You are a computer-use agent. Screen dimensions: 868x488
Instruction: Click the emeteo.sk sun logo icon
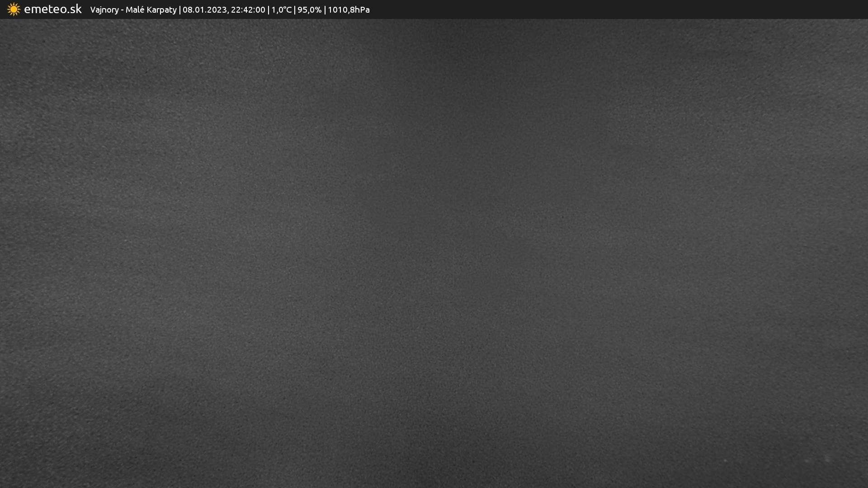[x=14, y=9]
